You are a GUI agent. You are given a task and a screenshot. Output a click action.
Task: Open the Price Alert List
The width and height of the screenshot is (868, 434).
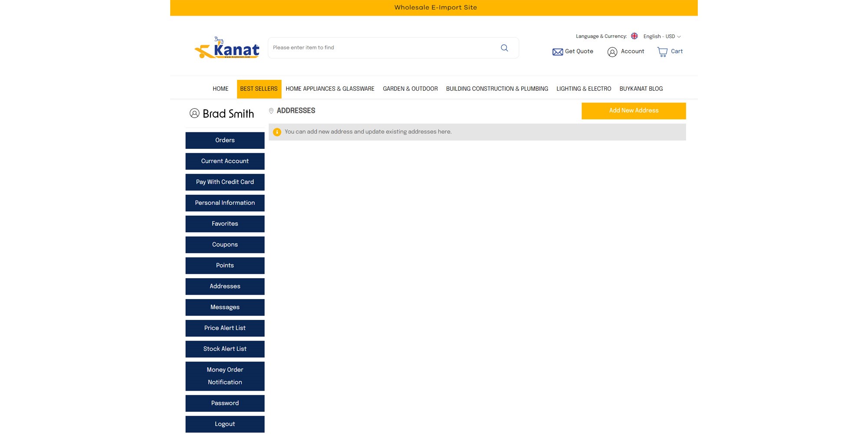click(225, 328)
